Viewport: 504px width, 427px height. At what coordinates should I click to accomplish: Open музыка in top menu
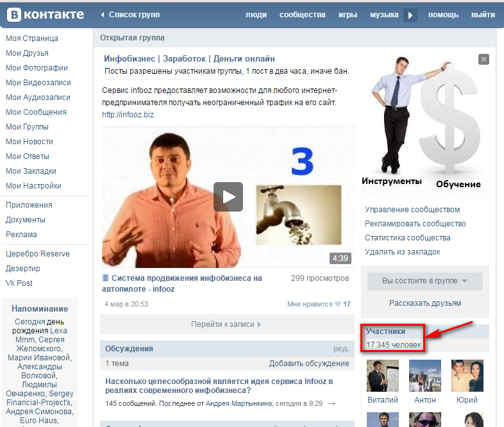point(384,15)
